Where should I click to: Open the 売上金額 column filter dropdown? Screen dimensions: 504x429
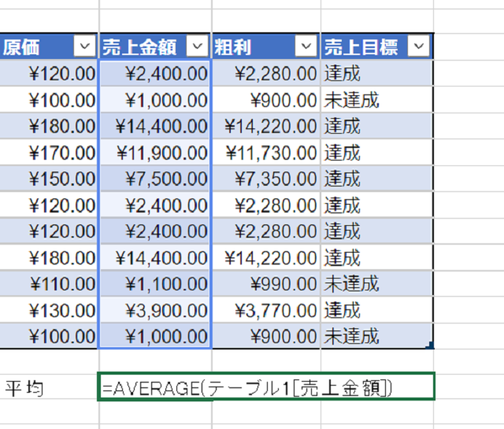[x=198, y=47]
